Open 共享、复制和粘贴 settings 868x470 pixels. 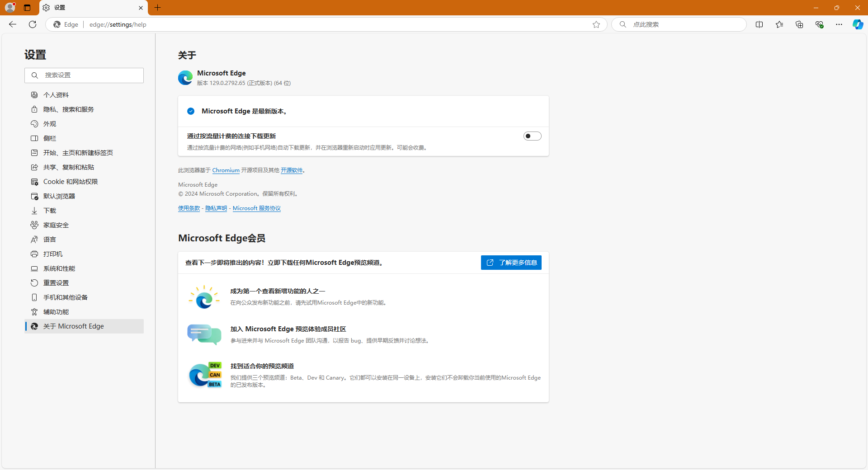[84, 167]
